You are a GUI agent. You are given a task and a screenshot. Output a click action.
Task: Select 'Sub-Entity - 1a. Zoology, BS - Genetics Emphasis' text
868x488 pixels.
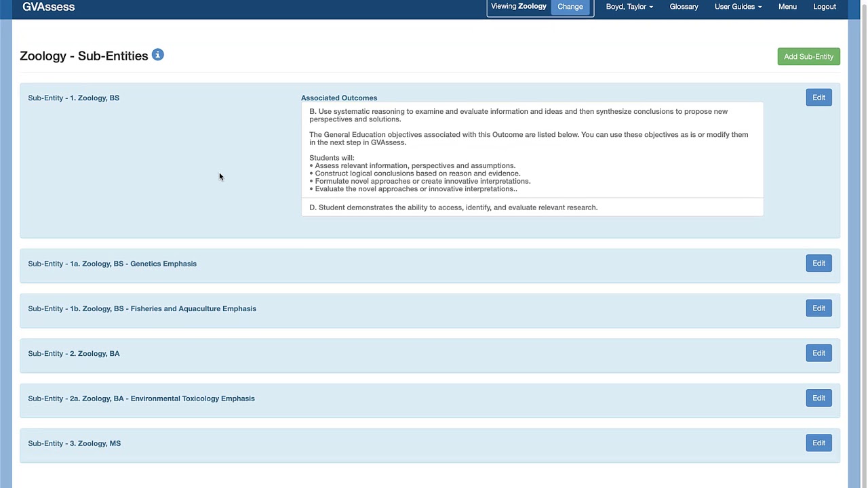tap(112, 264)
